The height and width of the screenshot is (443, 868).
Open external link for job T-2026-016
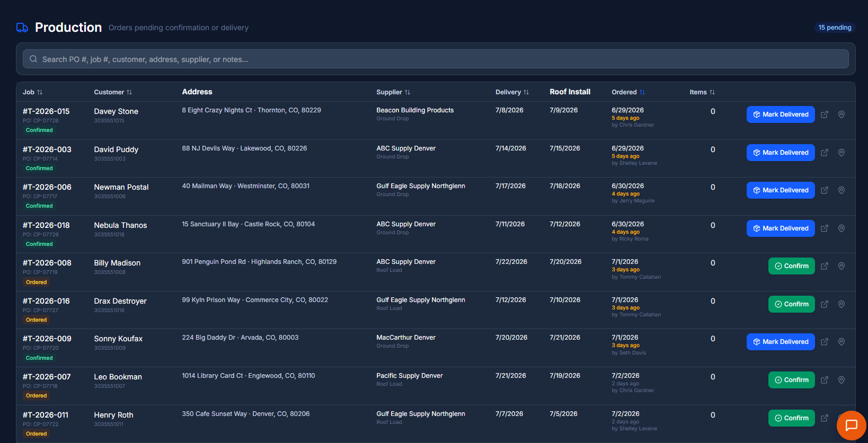coord(825,304)
